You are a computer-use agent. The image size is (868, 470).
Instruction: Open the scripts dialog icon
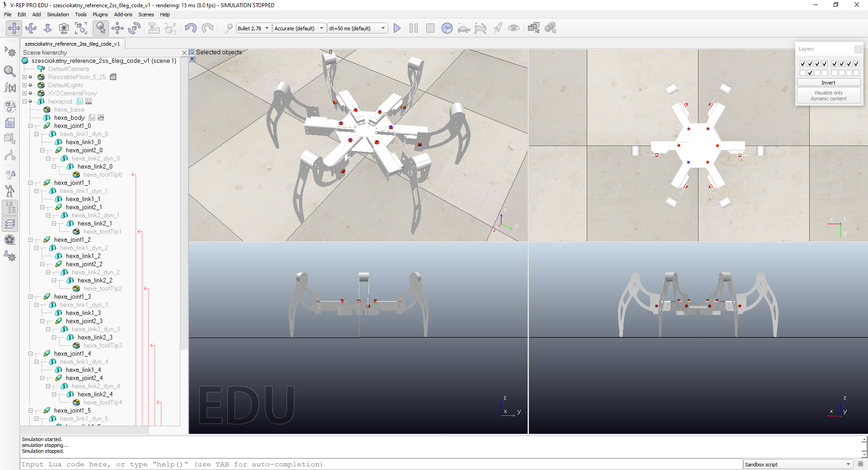click(10, 122)
